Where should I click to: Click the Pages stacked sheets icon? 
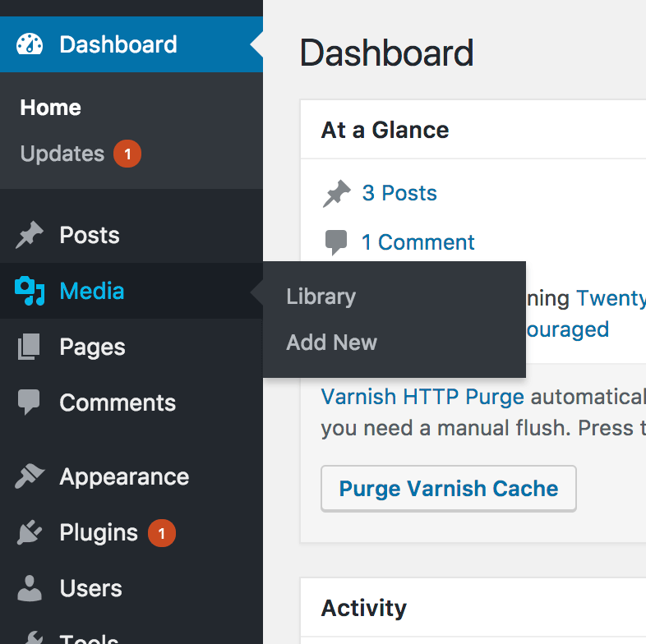[x=30, y=347]
